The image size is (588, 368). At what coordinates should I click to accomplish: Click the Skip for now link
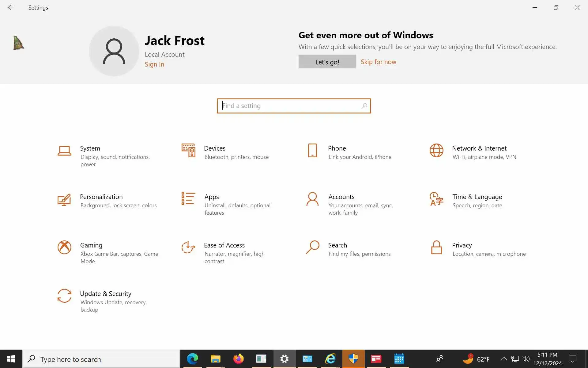[x=378, y=62]
